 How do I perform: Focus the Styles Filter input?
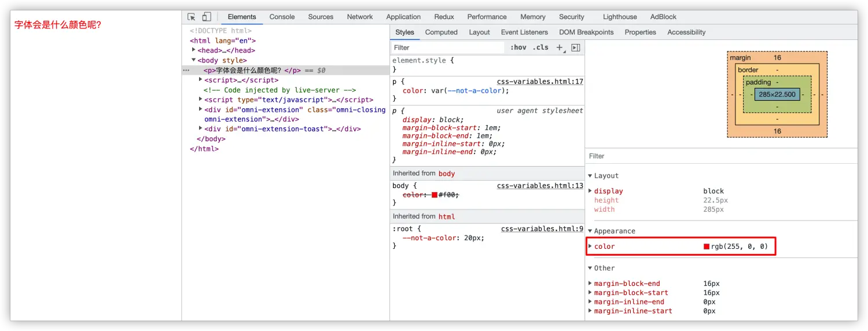[x=447, y=47]
